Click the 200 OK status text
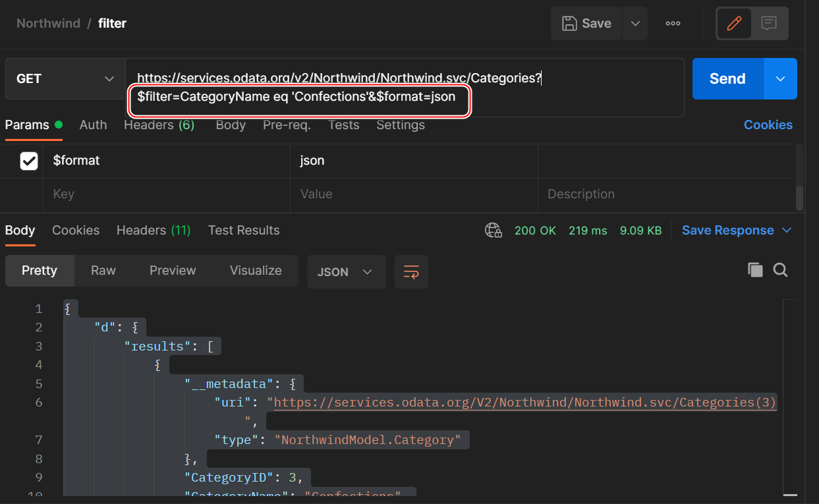Screen dimensions: 819x504 tap(535, 231)
